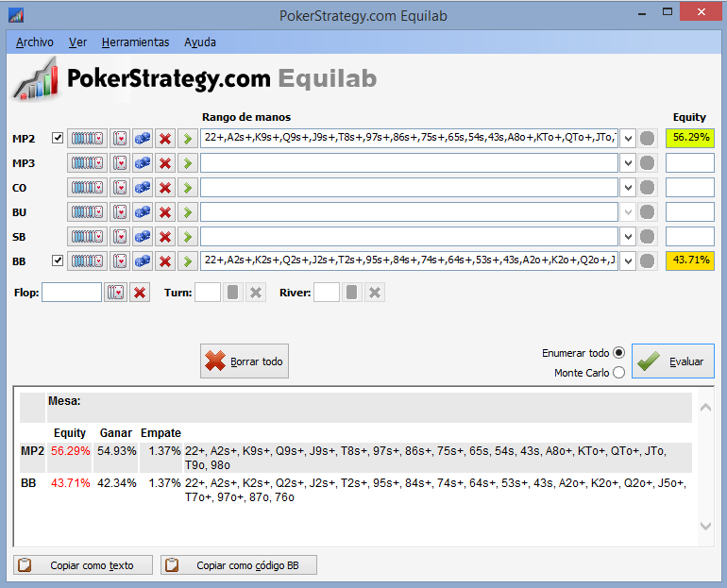Screen dimensions: 727x588
Task: Open card selector for MP3 row
Action: pos(120,162)
